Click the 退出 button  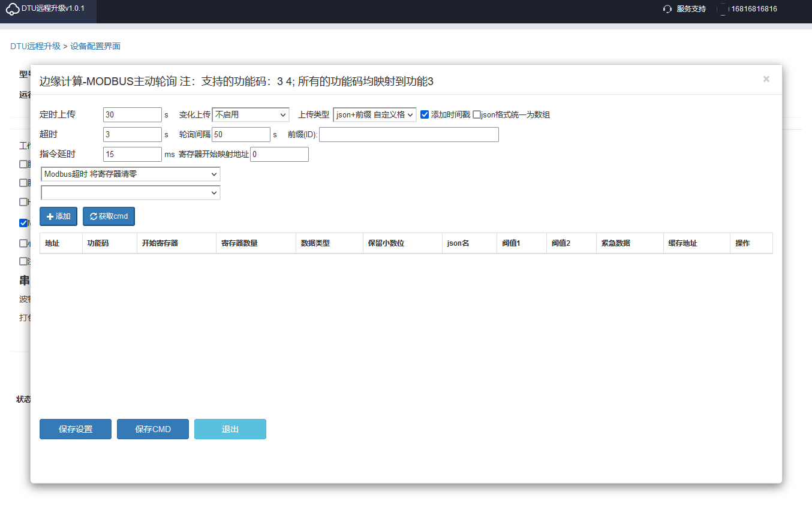click(x=230, y=429)
